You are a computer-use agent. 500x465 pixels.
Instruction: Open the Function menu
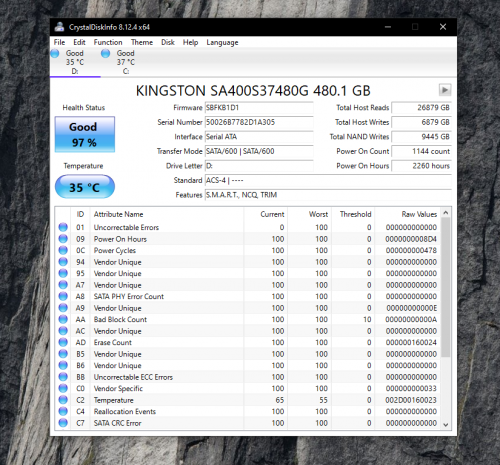[108, 42]
